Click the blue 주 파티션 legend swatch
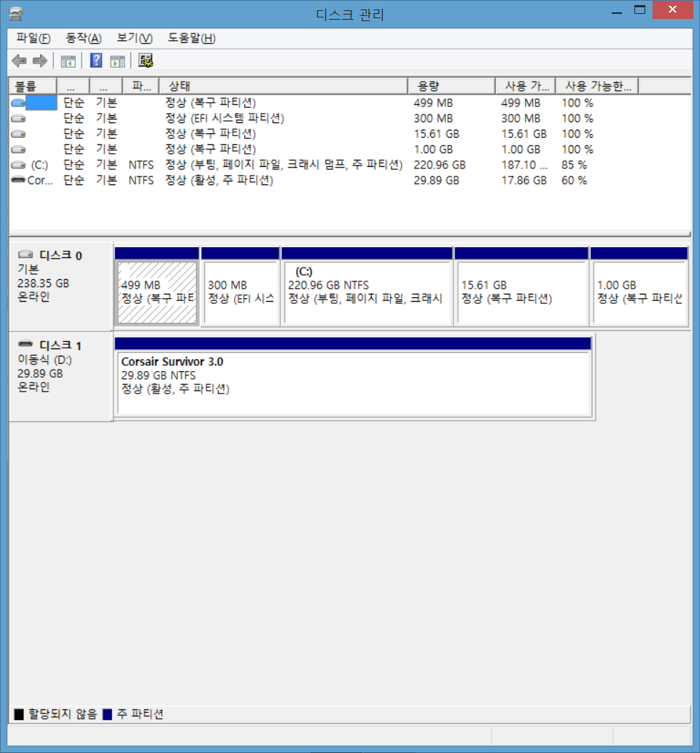 point(108,714)
